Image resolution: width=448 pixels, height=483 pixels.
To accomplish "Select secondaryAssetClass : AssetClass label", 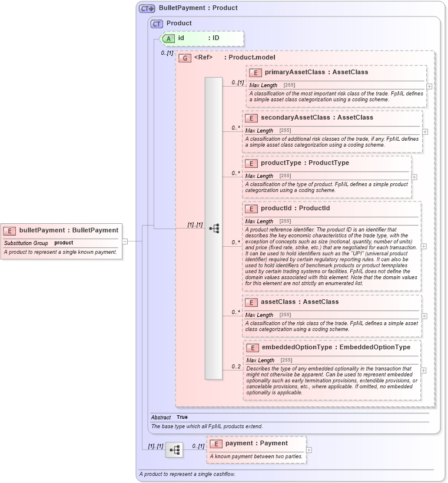I will click(317, 118).
